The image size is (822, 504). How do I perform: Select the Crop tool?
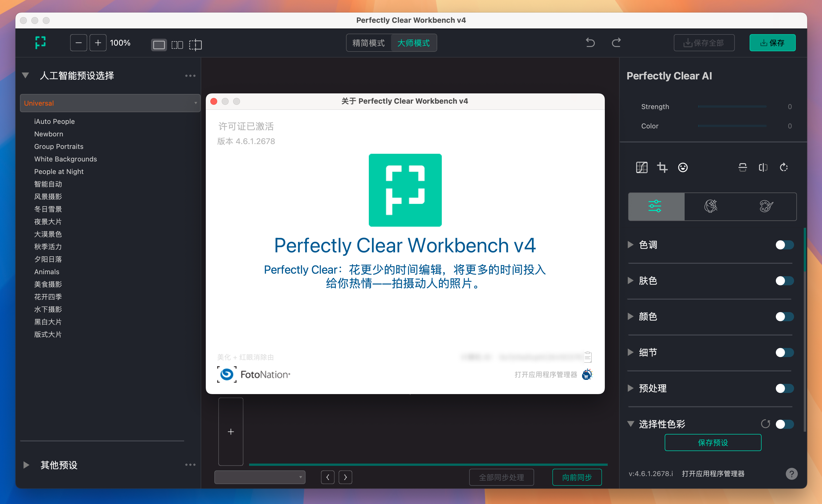pos(662,167)
